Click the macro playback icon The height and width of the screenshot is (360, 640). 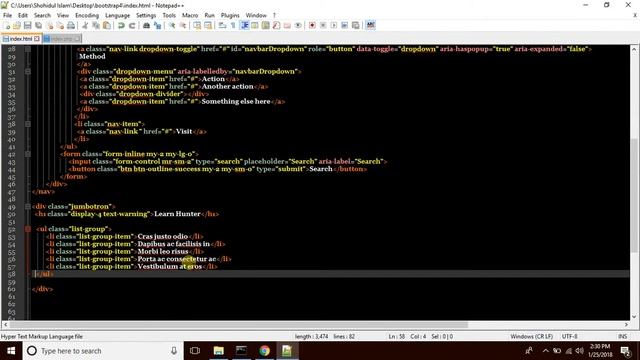[x=334, y=25]
